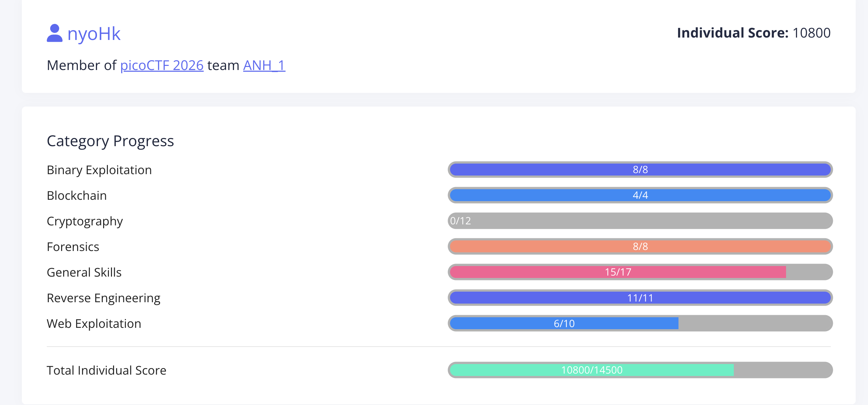Click the Individual Score 10800 text
The image size is (868, 405).
[754, 33]
